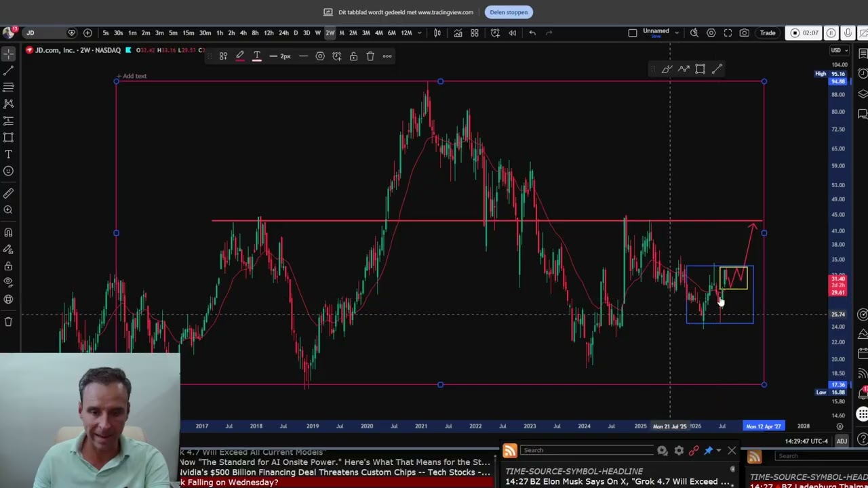Switch to 1h timeframe
This screenshot has height=488, width=868.
220,33
